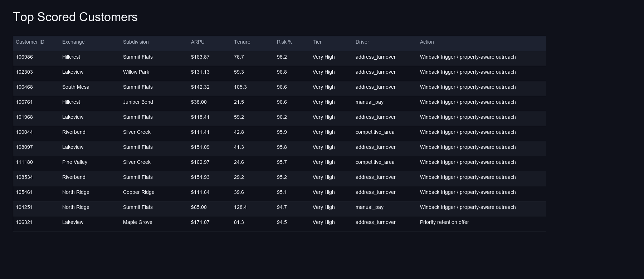Click the $111.41 ARPU value
The width and height of the screenshot is (644, 279).
click(200, 132)
